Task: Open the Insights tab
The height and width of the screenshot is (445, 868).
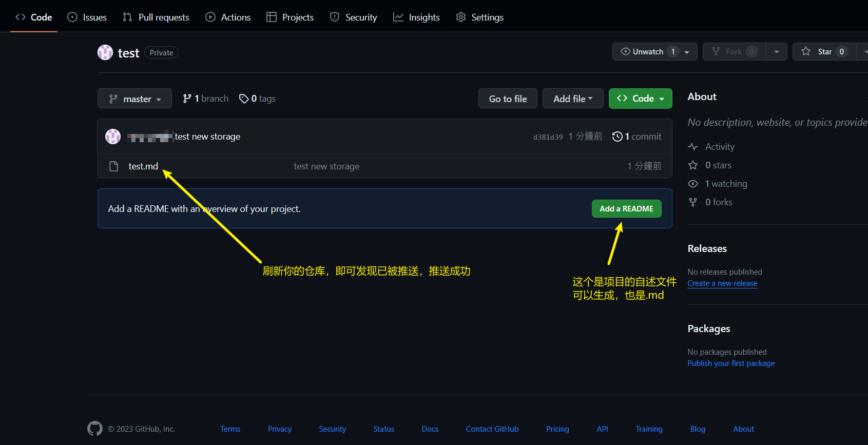Action: (416, 17)
